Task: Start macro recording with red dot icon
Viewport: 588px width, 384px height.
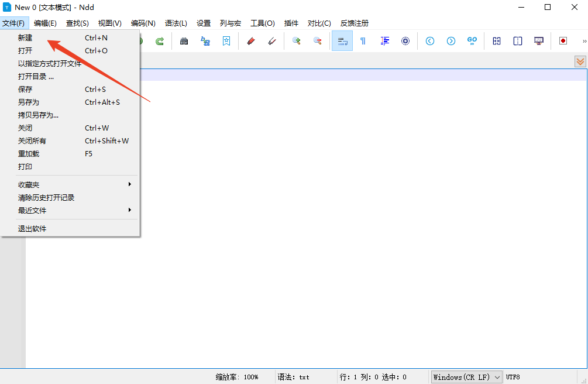Action: [563, 41]
